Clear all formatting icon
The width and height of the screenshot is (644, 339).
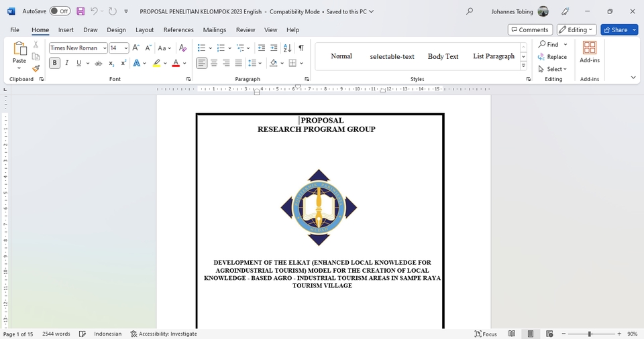pos(182,48)
